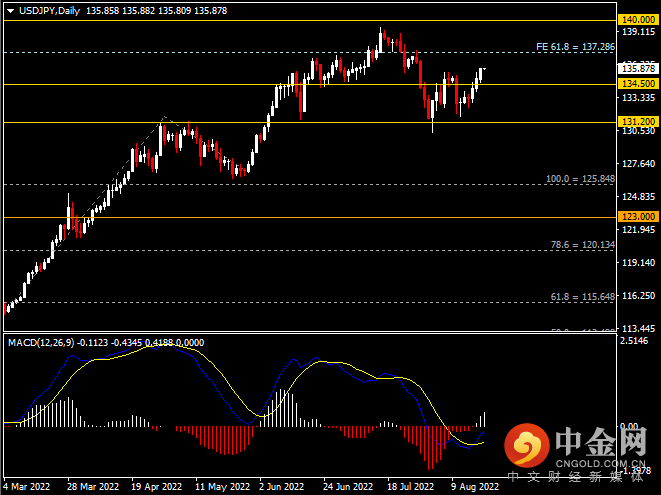Screen dimensions: 661x495
Task: Click the 61.8 = 115.648 Fibonacci label
Action: click(583, 297)
